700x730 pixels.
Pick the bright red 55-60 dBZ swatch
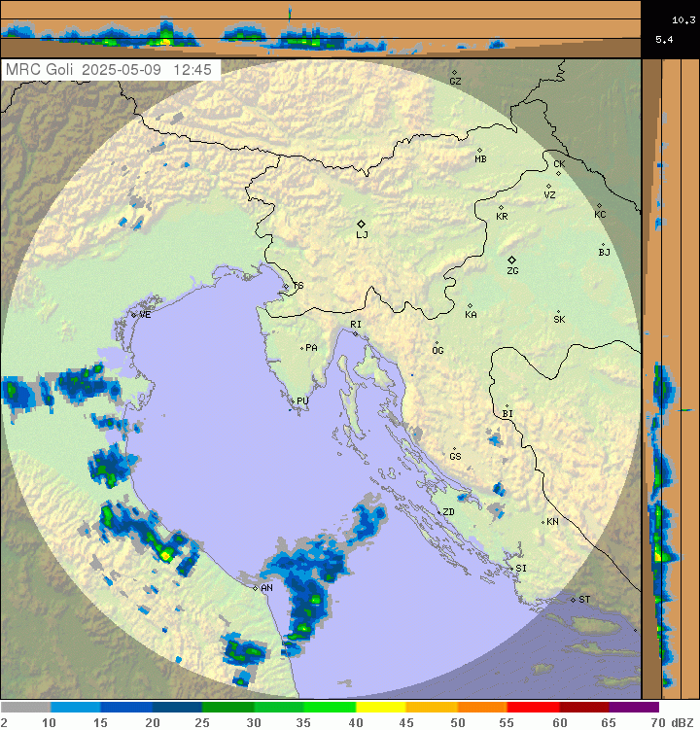pos(533,708)
